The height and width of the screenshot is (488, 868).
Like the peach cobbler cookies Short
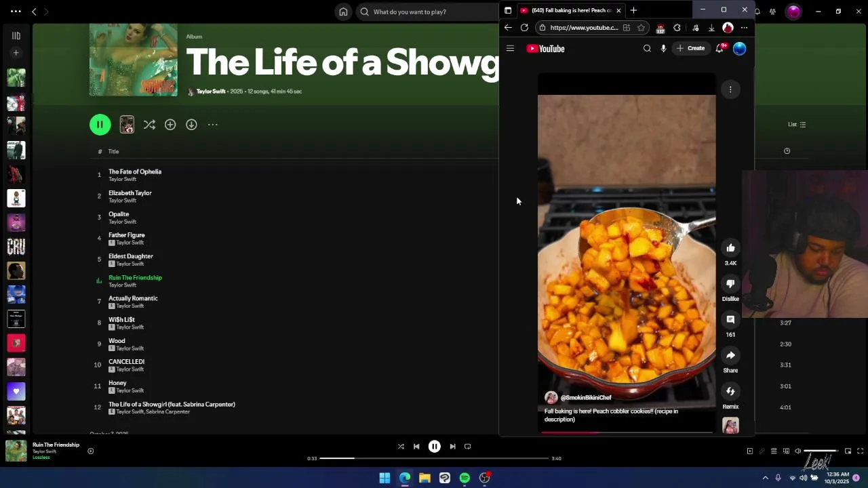(x=730, y=248)
